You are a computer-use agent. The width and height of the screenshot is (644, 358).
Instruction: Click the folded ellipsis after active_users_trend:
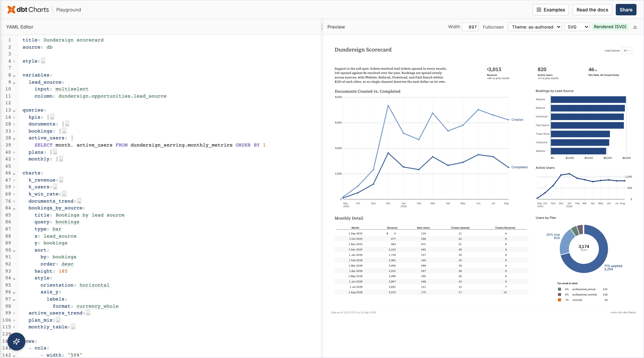point(88,313)
